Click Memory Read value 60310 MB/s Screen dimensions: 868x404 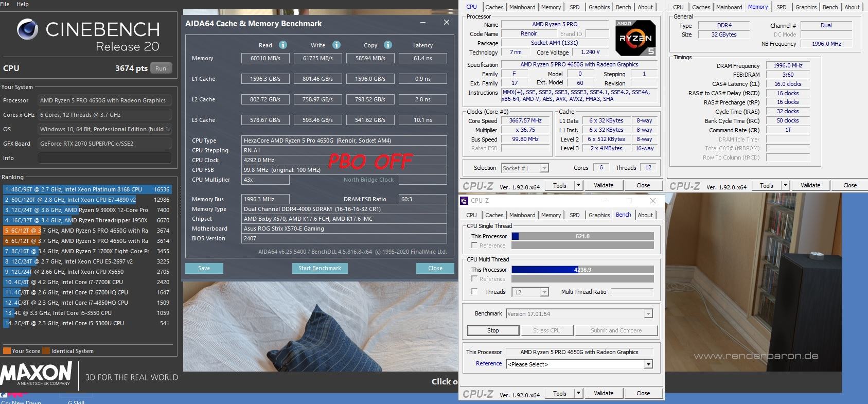pyautogui.click(x=265, y=58)
